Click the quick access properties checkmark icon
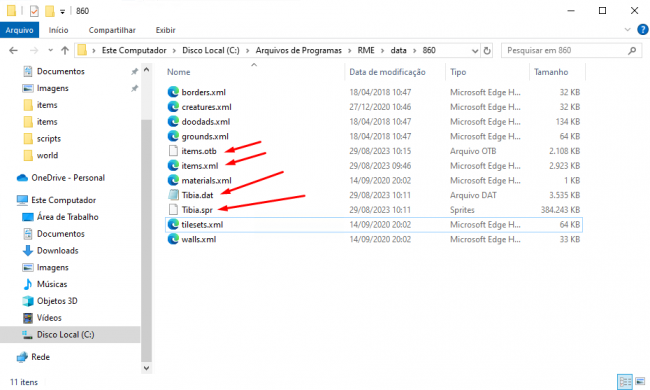 [34, 11]
